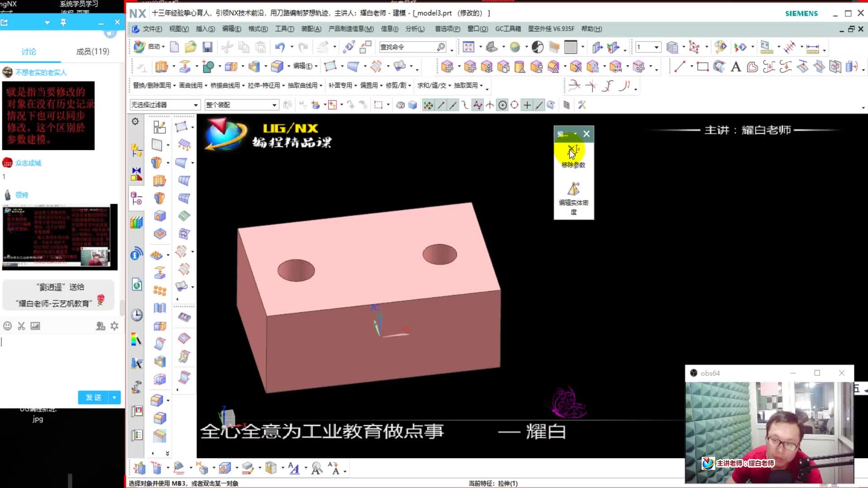Pin the chat window using the pin icon
The height and width of the screenshot is (488, 868).
tap(64, 22)
